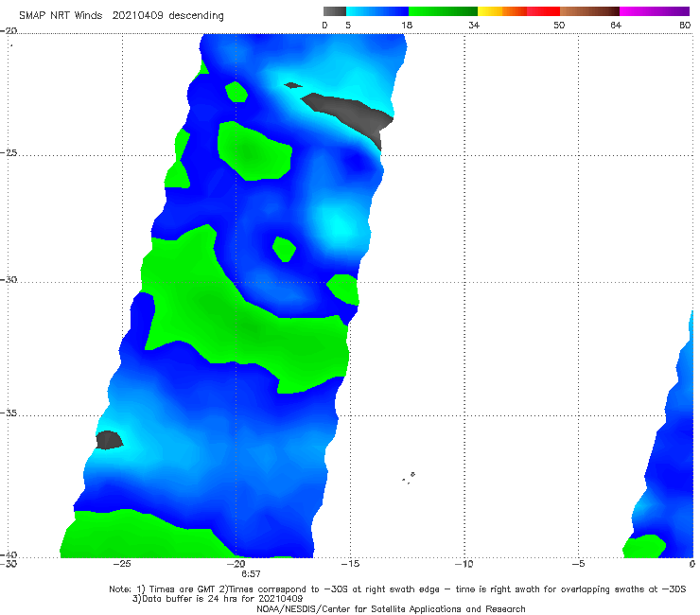Click the title text "SMAP NRT Winds 20210409 descending"
The width and height of the screenshot is (700, 615).
121,16
